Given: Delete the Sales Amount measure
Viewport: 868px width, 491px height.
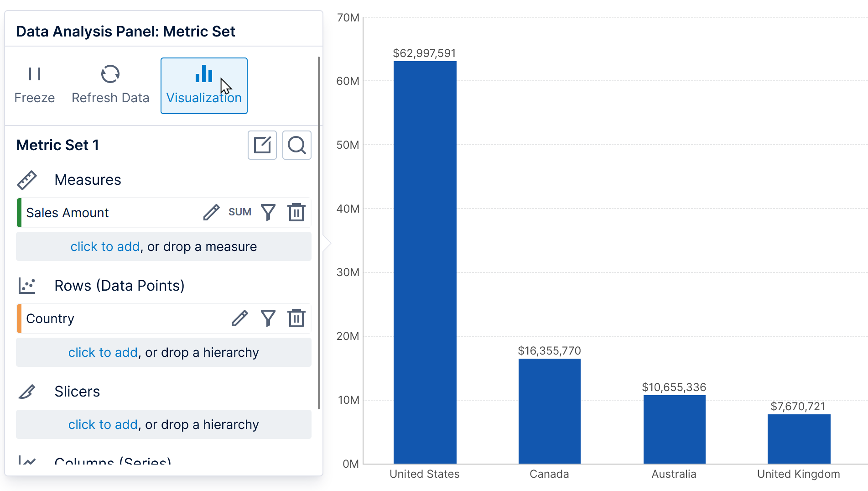Looking at the screenshot, I should (x=296, y=213).
